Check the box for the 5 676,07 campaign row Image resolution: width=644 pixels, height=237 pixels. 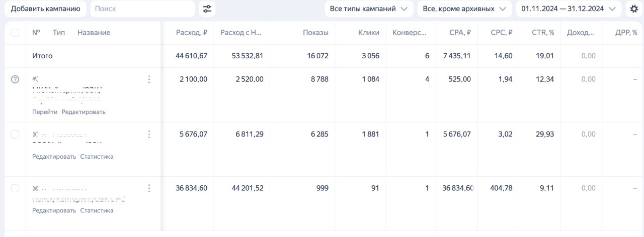click(x=15, y=134)
